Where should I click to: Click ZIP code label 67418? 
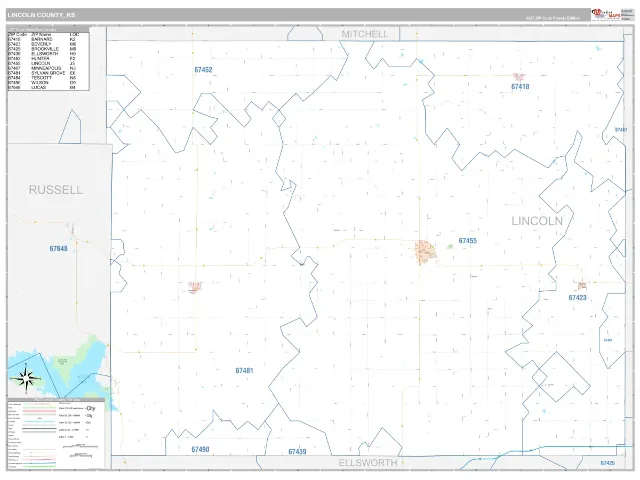520,87
